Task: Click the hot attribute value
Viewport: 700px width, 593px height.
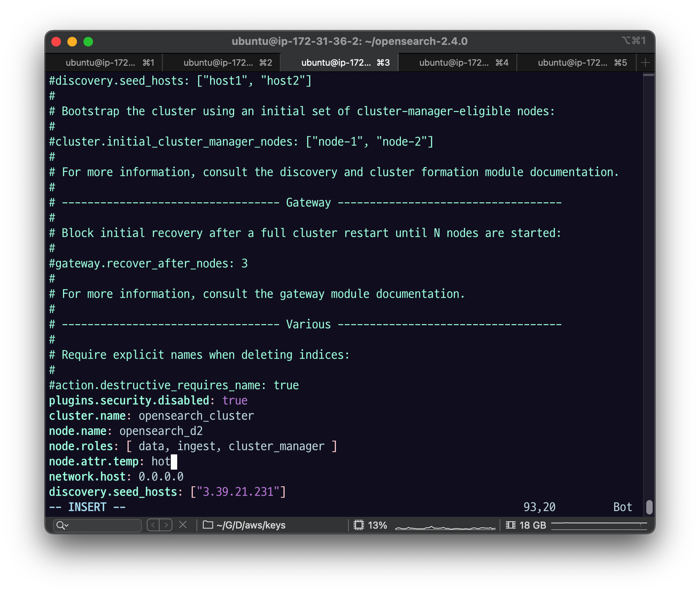Action: (161, 462)
